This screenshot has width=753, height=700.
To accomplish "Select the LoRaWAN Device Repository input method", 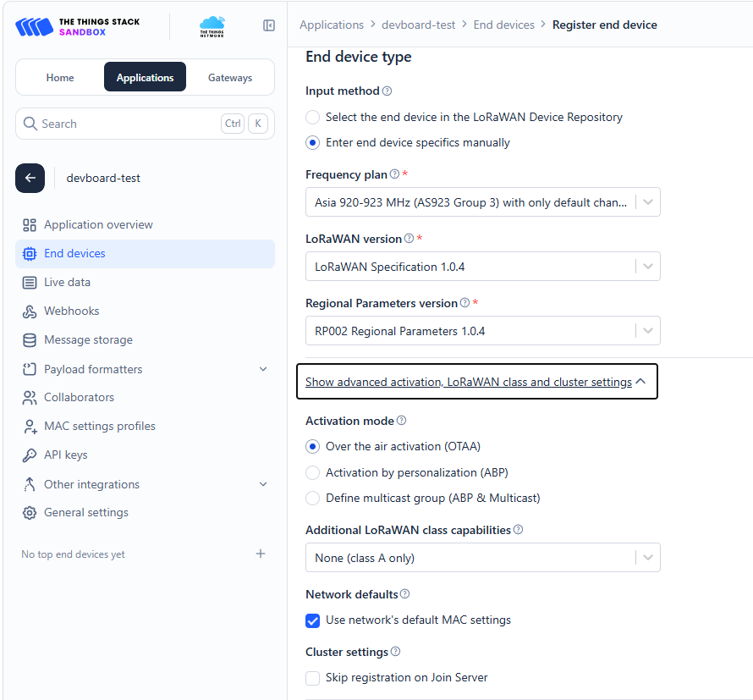I will (x=313, y=117).
